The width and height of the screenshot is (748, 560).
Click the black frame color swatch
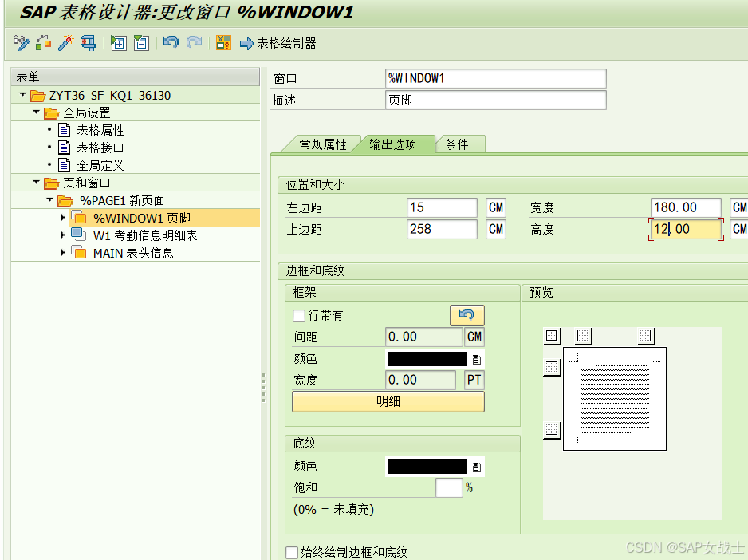[x=427, y=359]
